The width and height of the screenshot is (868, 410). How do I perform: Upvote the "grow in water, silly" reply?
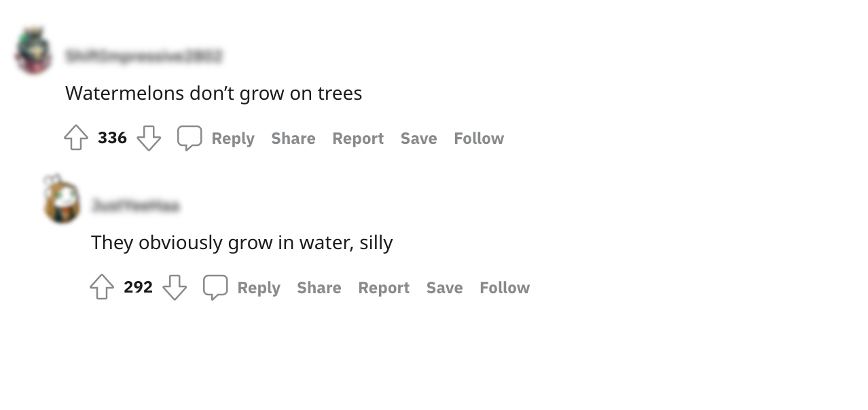(102, 288)
